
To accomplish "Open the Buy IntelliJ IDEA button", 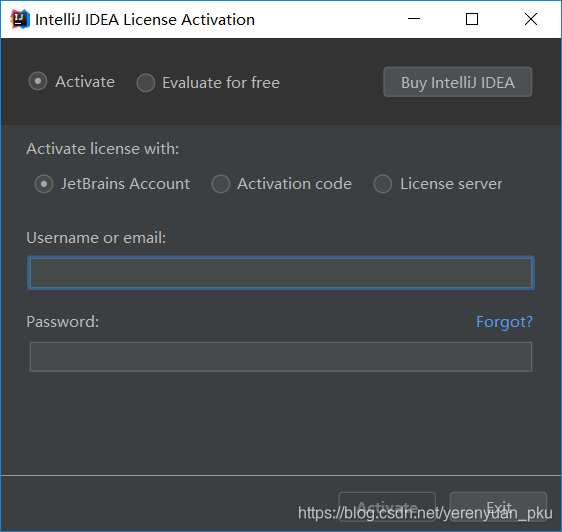I will pos(458,82).
